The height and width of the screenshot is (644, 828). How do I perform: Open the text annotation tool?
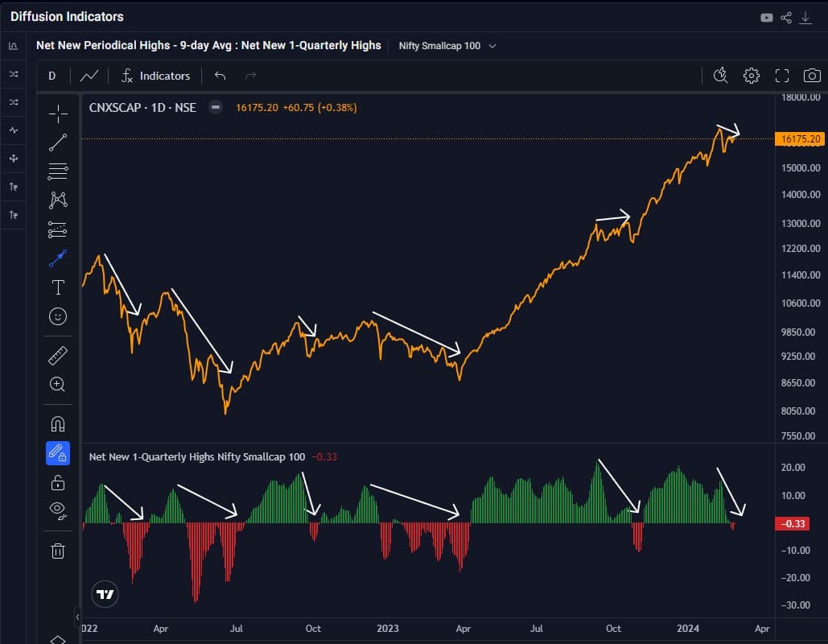pyautogui.click(x=58, y=287)
